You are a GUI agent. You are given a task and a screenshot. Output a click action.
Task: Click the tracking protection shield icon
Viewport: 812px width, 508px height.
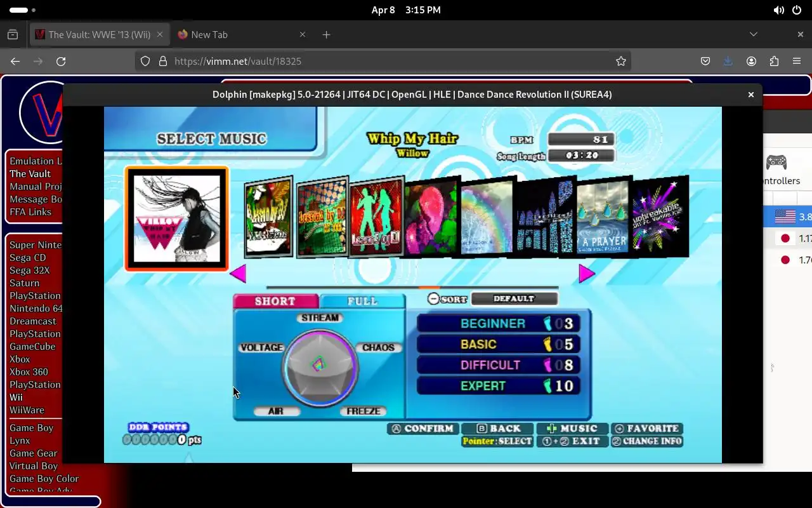[x=145, y=61]
